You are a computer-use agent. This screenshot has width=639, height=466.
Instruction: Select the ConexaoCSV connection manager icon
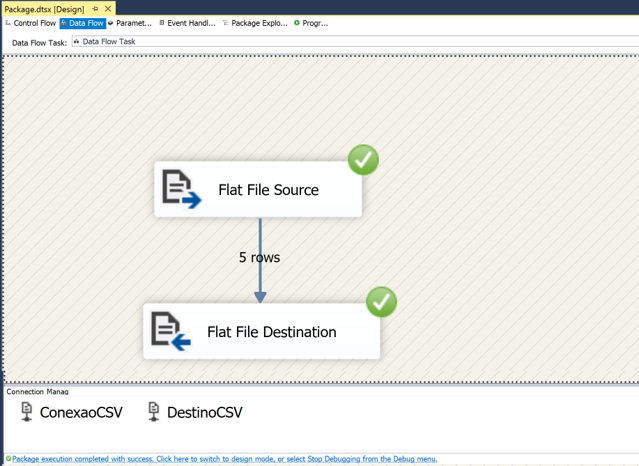(x=27, y=412)
